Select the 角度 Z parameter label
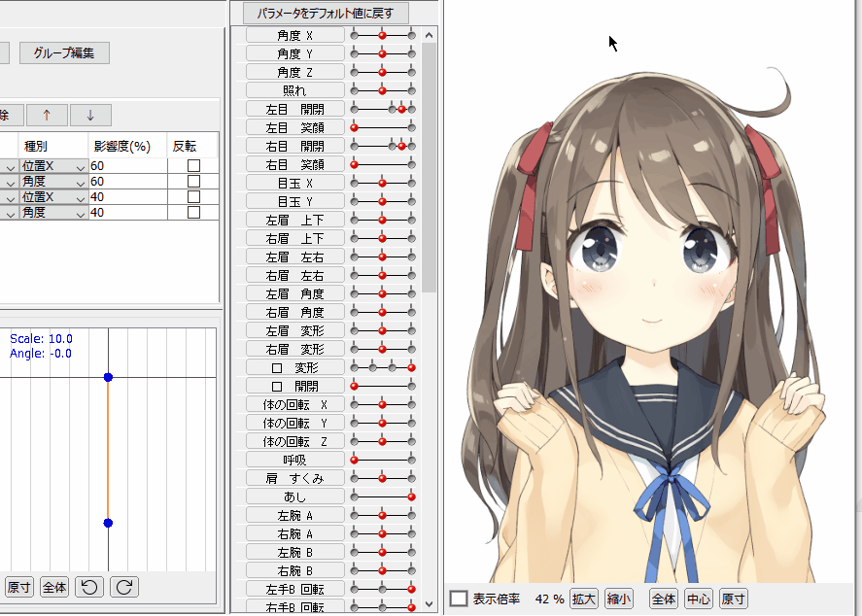The image size is (862, 616). coord(295,72)
